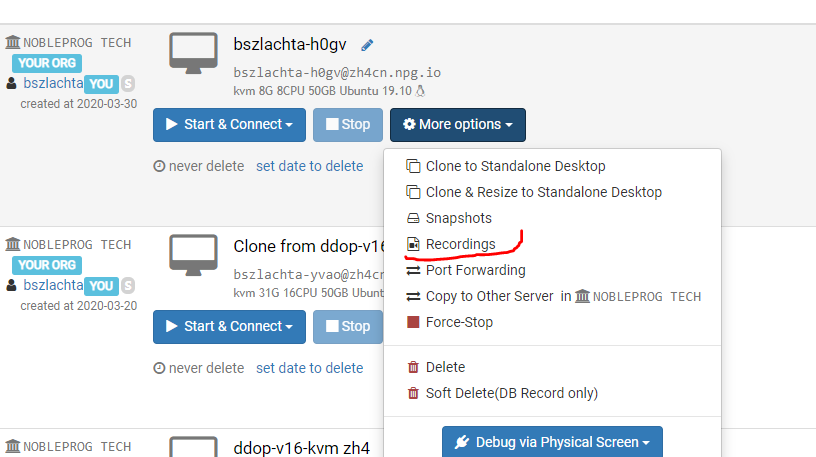
Task: Click the monitor icon for Clone from ddop-v16
Action: click(193, 255)
